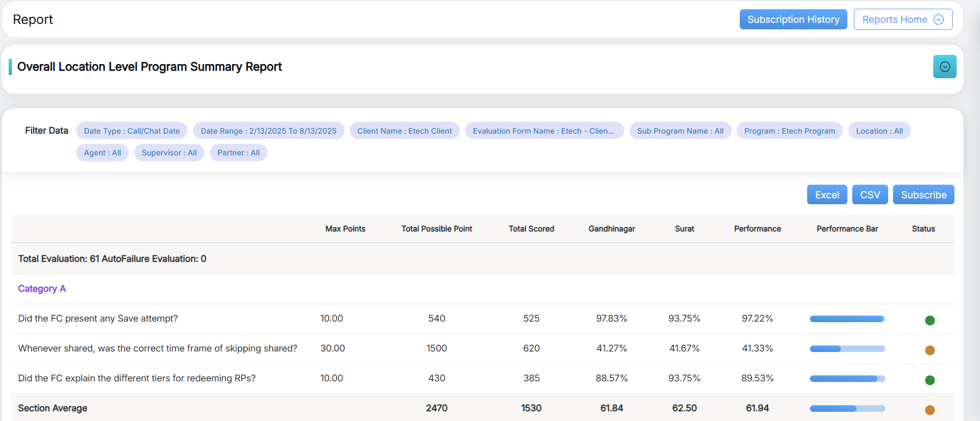Download report as CSV
980x421 pixels.
tap(870, 195)
